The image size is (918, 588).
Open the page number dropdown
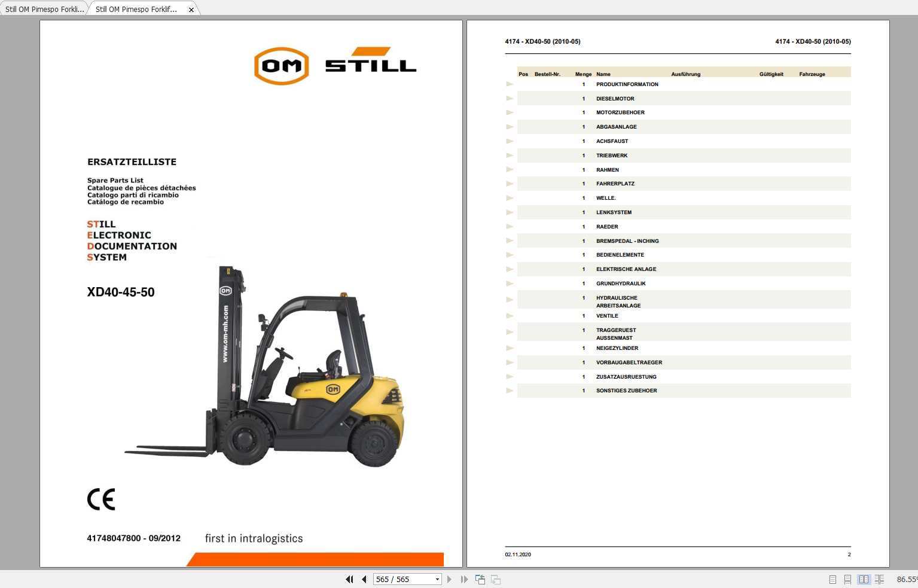tap(437, 579)
